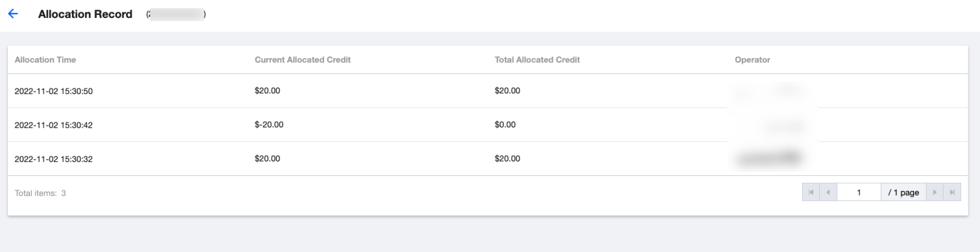Click the Total items count label

click(x=40, y=193)
